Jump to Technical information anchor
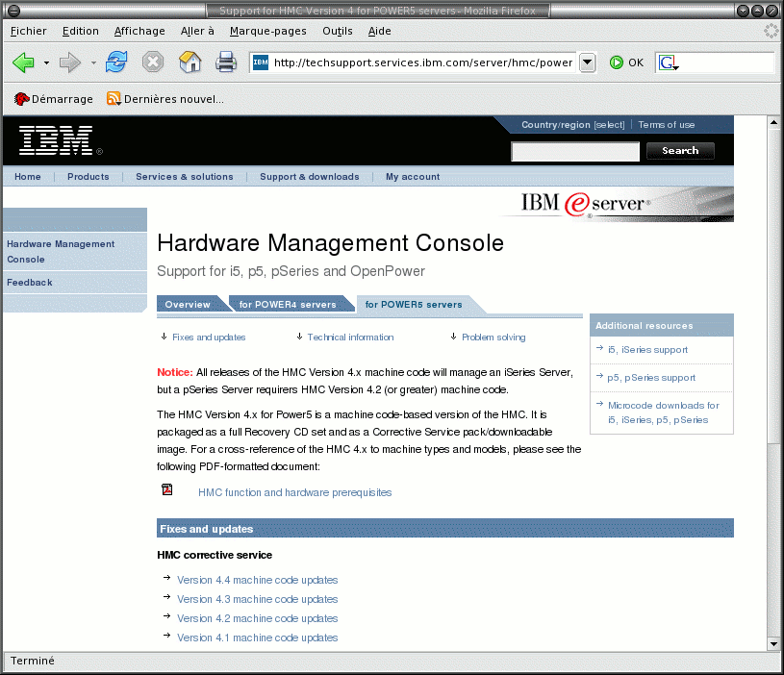This screenshot has width=784, height=675. point(350,337)
